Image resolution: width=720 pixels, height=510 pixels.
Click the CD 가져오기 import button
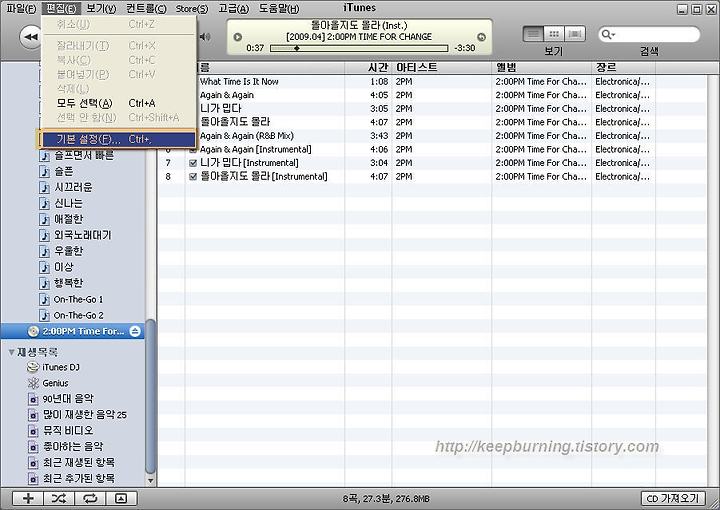click(x=672, y=498)
